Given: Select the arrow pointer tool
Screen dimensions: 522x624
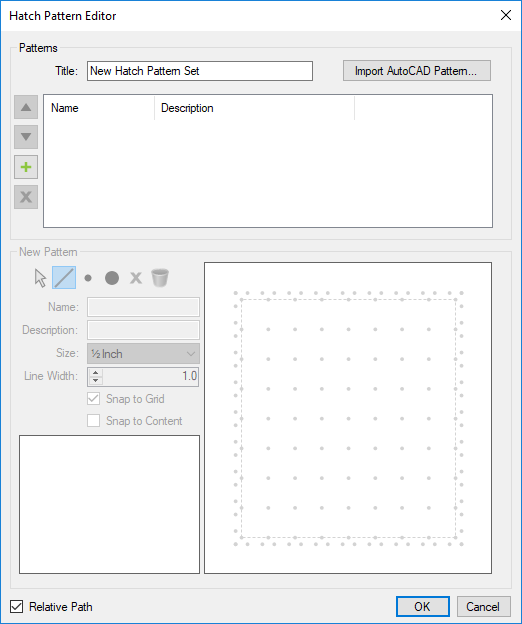Looking at the screenshot, I should pyautogui.click(x=40, y=278).
